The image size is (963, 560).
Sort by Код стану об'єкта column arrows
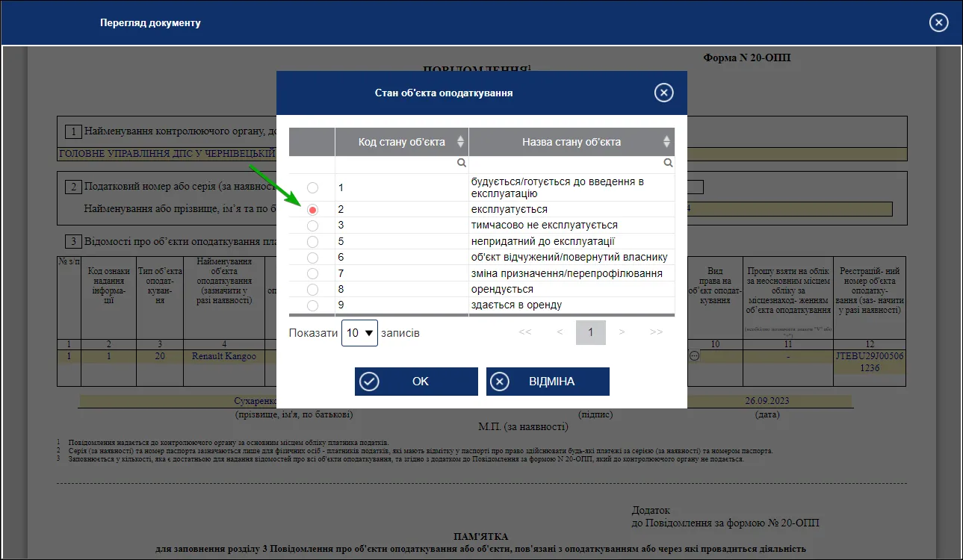[x=460, y=142]
